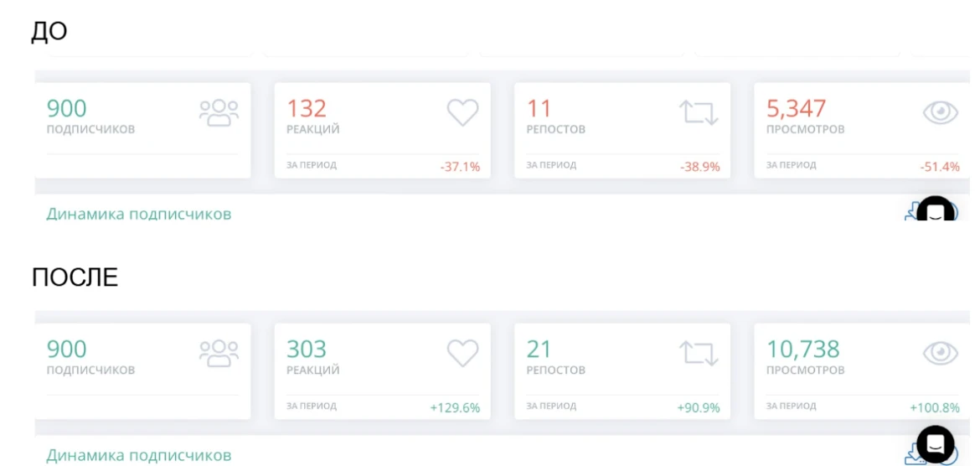Click repost arrows icon in 21 репостов card
This screenshot has height=466, width=980.
point(699,353)
